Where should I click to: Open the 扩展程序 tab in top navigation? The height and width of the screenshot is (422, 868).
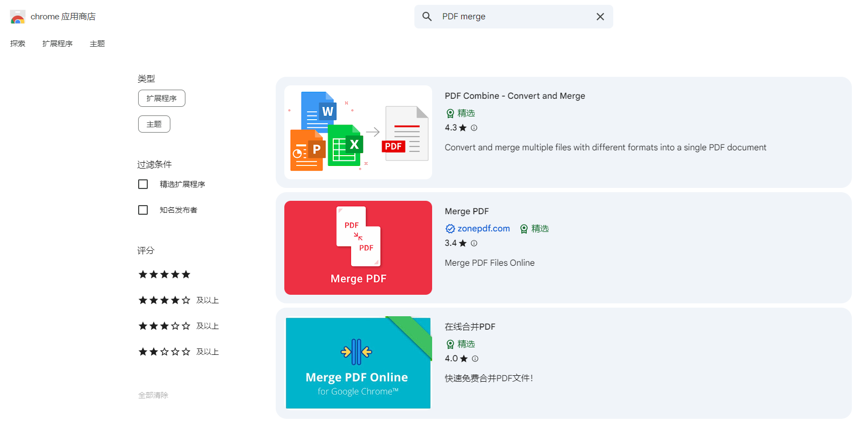(x=58, y=43)
